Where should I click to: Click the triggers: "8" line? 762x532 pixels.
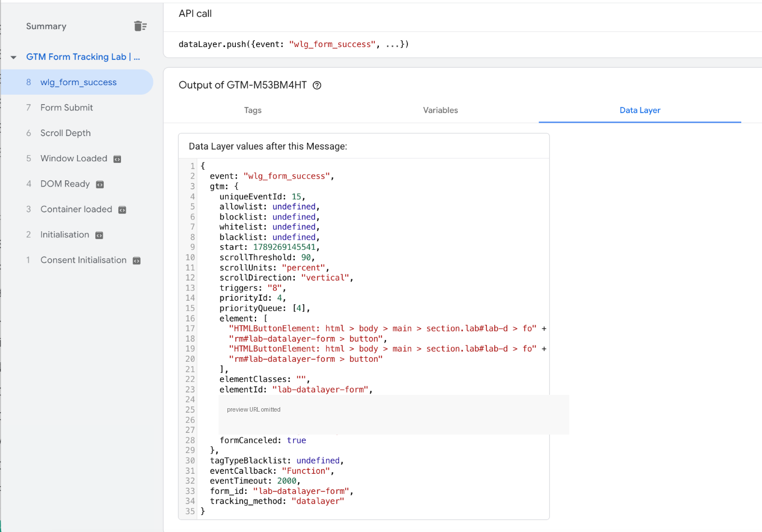tap(253, 288)
